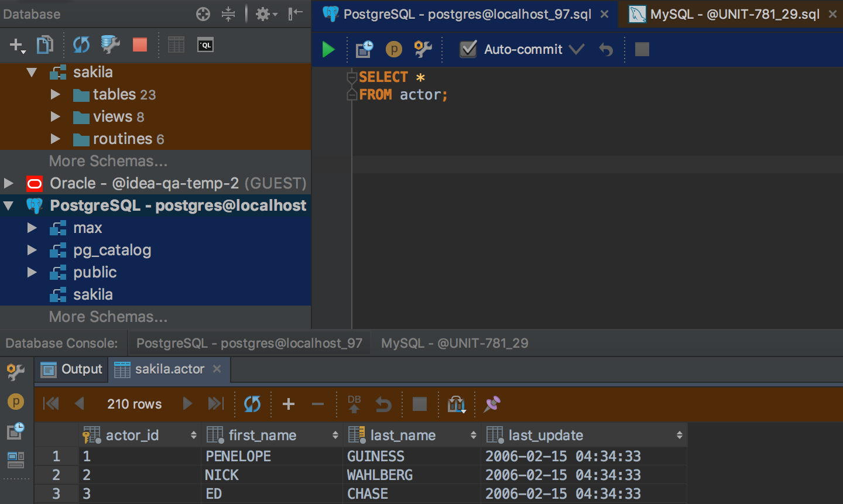
Task: Pin the sakila.actor result tab
Action: pyautogui.click(x=492, y=403)
